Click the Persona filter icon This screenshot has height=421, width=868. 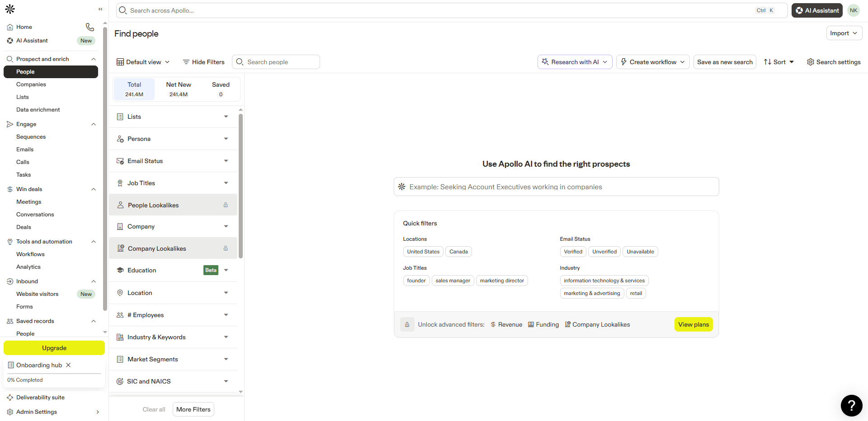pyautogui.click(x=120, y=139)
